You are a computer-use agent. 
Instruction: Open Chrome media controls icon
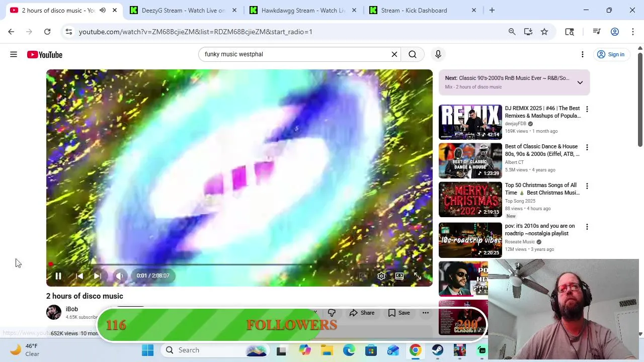tap(597, 32)
